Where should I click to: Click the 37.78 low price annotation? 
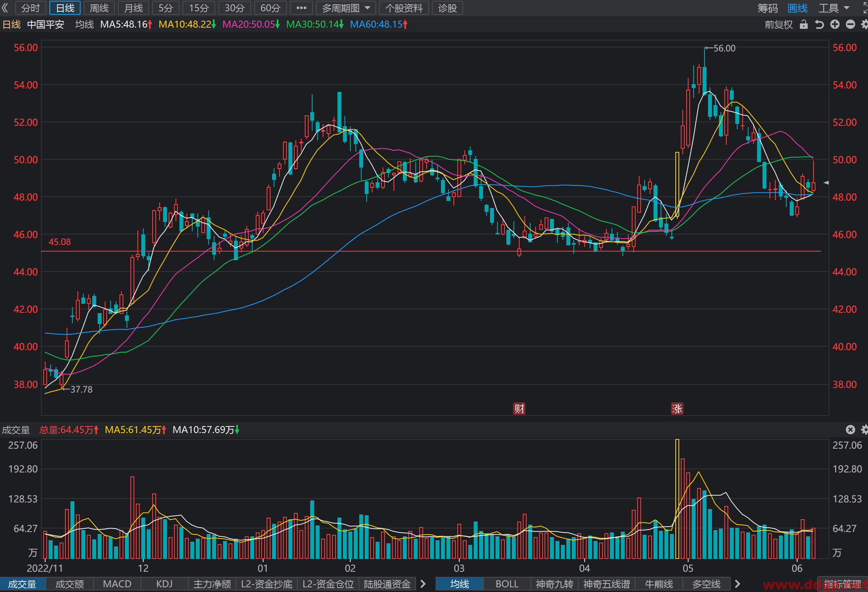point(77,389)
